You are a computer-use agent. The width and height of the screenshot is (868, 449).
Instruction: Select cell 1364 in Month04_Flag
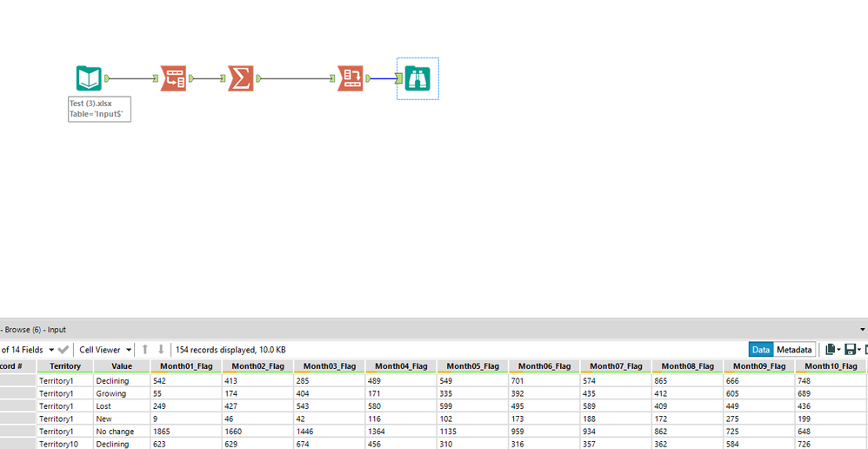[x=401, y=432]
